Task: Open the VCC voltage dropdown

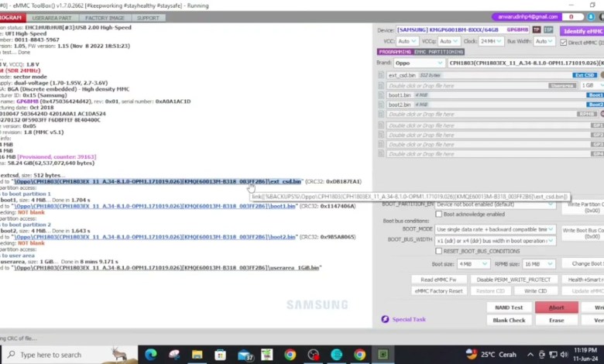Action: pos(407,41)
